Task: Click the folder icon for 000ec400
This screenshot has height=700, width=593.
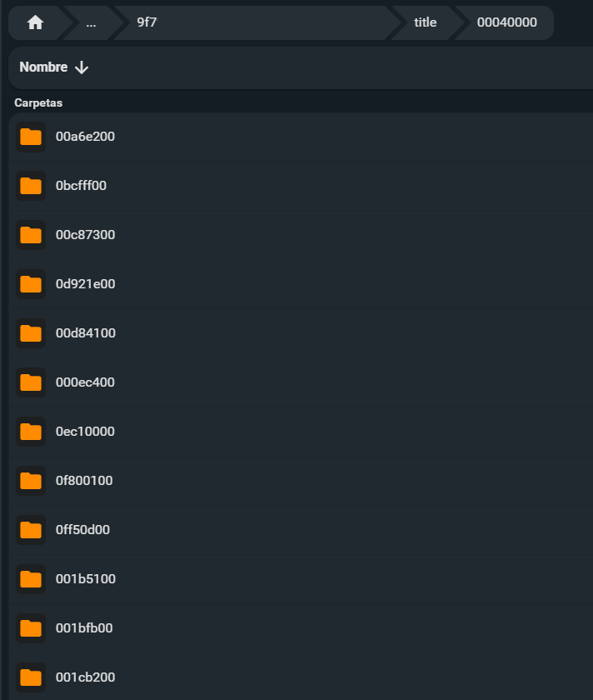Action: 31,382
